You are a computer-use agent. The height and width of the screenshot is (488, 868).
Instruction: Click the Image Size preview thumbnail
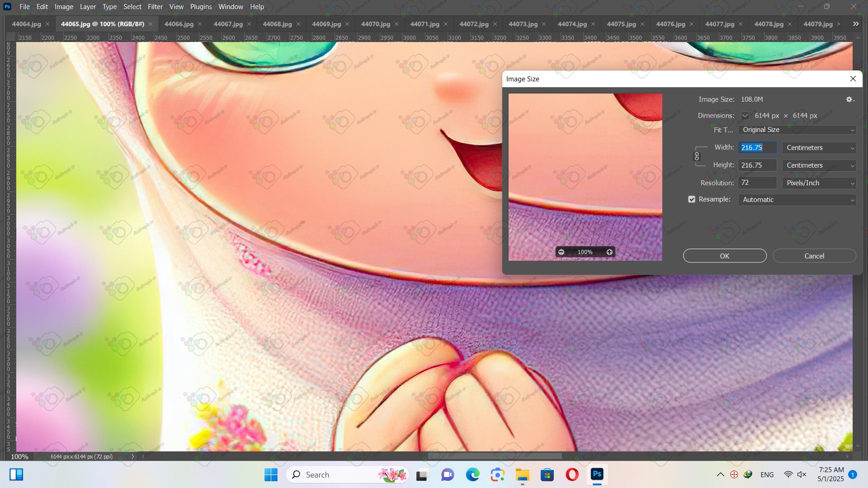[x=585, y=177]
